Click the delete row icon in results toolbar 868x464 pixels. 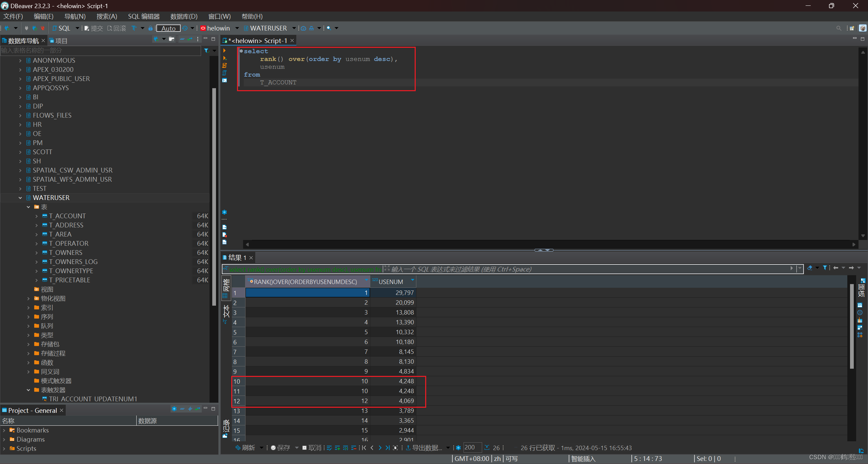(x=354, y=448)
